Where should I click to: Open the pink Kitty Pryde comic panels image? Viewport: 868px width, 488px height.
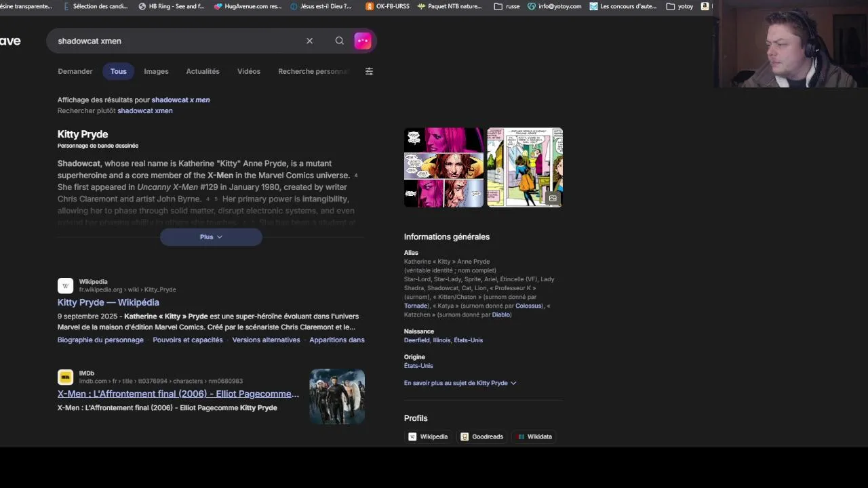pos(444,167)
